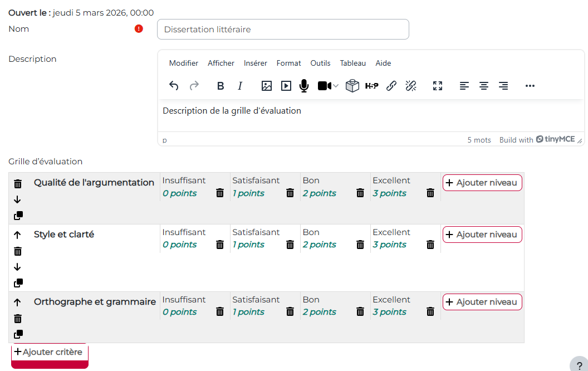Click the Nom text input field

(283, 30)
